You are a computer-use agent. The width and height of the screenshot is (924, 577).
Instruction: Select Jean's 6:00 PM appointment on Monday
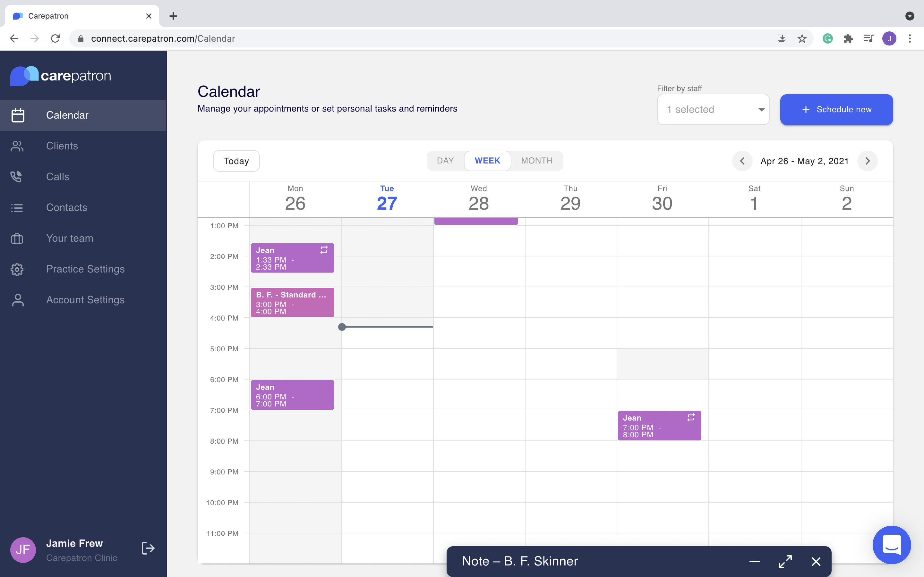[x=293, y=395]
